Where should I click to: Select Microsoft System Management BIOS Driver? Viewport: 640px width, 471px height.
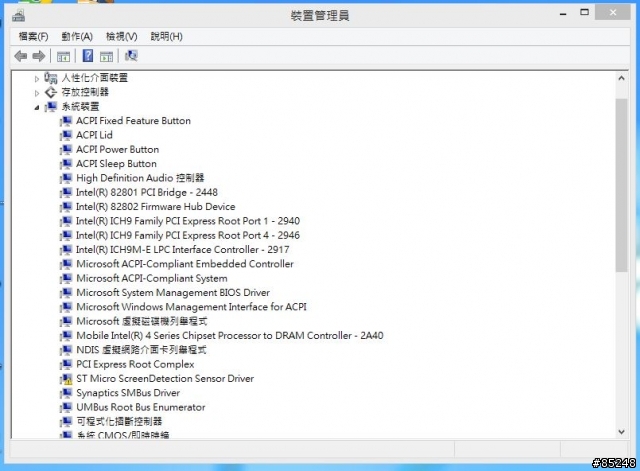pyautogui.click(x=173, y=293)
